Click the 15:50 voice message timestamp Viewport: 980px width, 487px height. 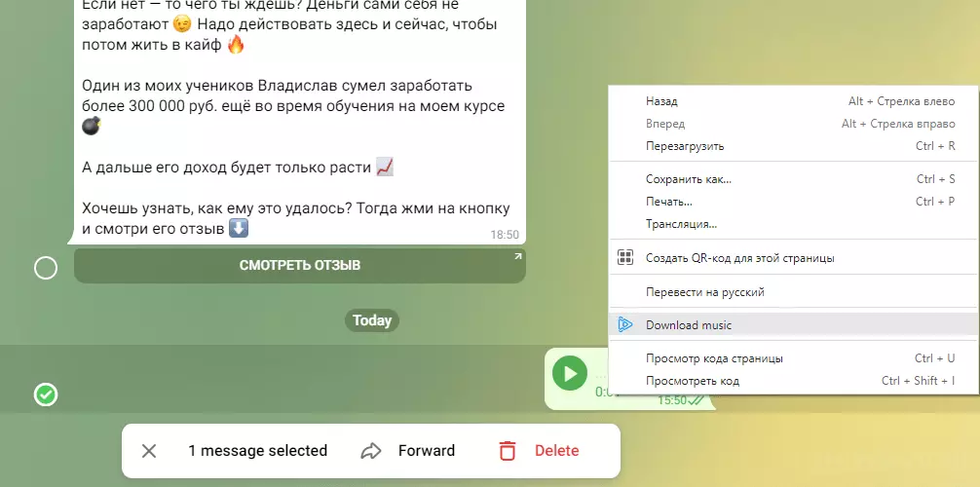[x=672, y=400]
